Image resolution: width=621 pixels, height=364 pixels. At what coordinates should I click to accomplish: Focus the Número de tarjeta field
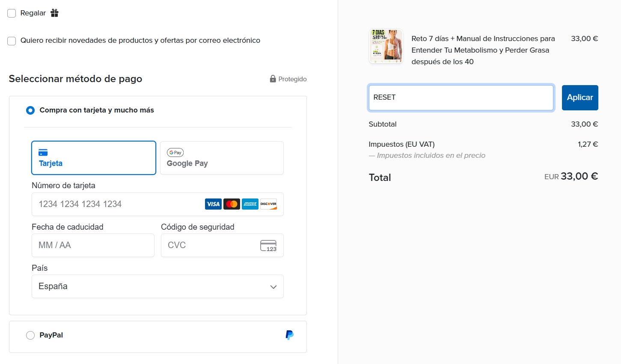point(157,204)
